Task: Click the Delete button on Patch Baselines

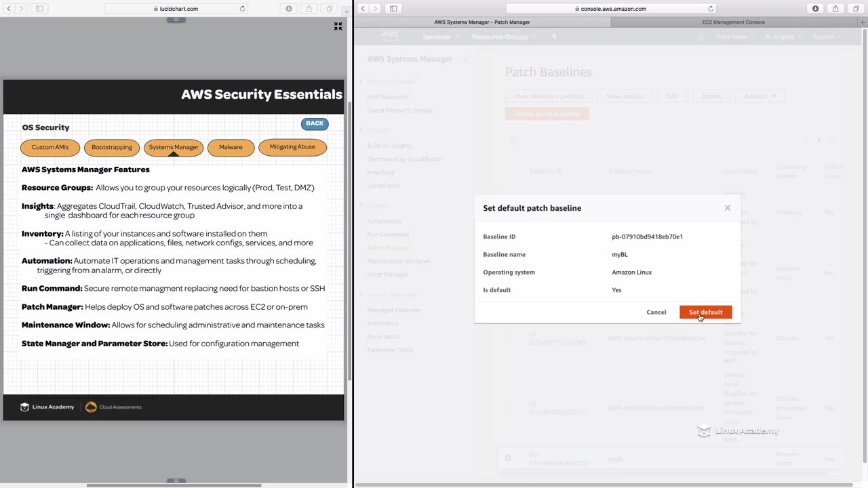Action: coord(711,96)
